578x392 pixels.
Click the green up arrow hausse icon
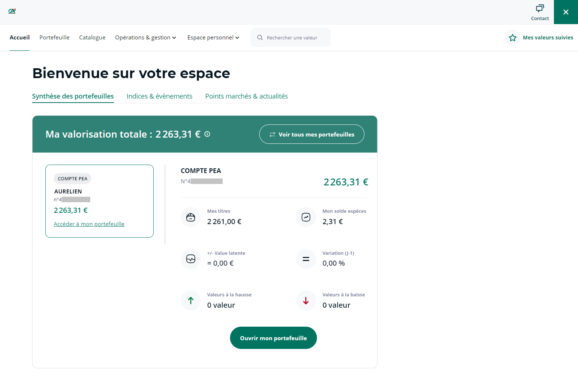(191, 300)
